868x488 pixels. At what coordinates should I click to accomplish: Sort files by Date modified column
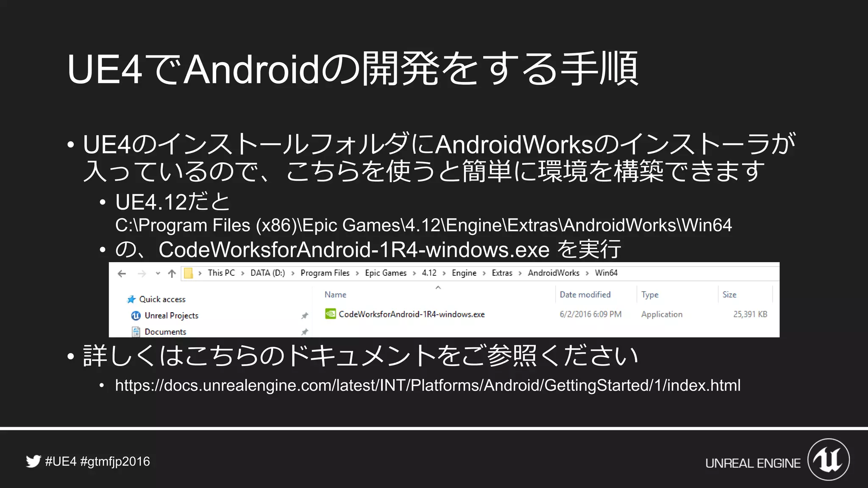click(585, 294)
